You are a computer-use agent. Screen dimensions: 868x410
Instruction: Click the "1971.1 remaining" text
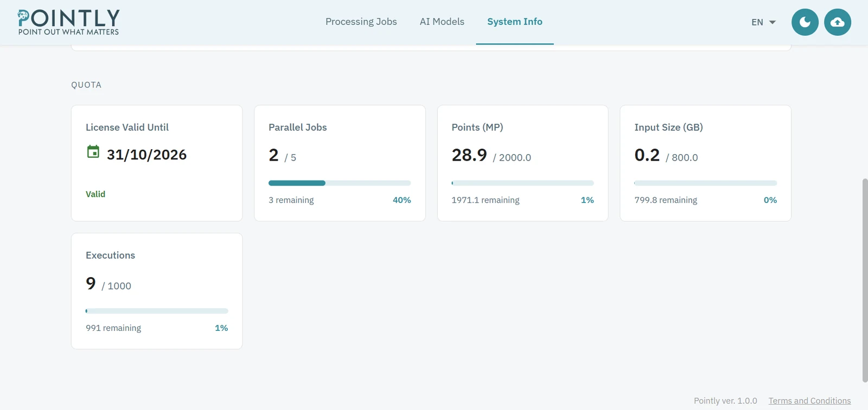pos(486,200)
